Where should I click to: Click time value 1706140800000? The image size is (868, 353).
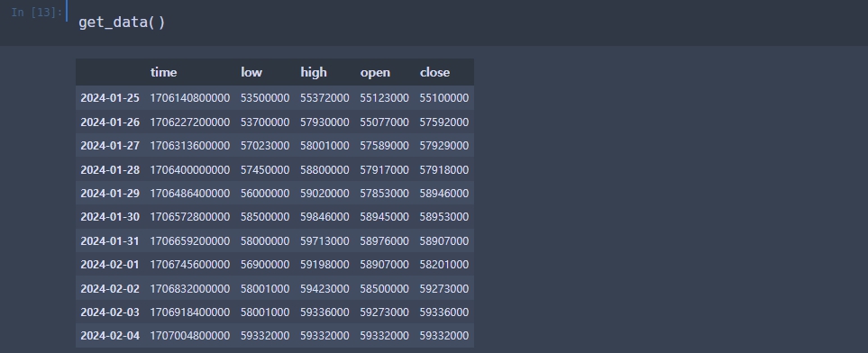[x=190, y=98]
